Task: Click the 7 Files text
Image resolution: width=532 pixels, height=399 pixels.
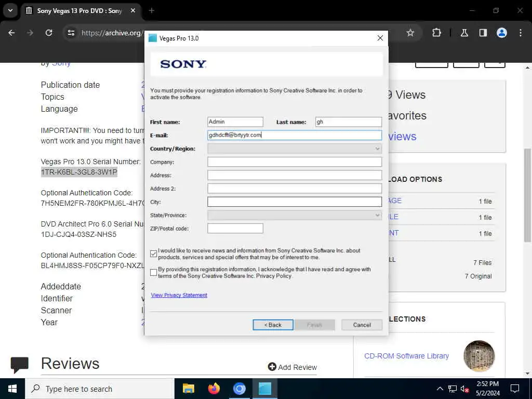Action: click(483, 262)
